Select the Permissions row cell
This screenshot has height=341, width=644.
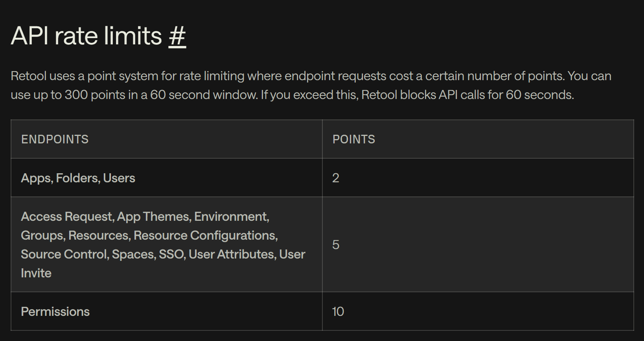point(55,312)
